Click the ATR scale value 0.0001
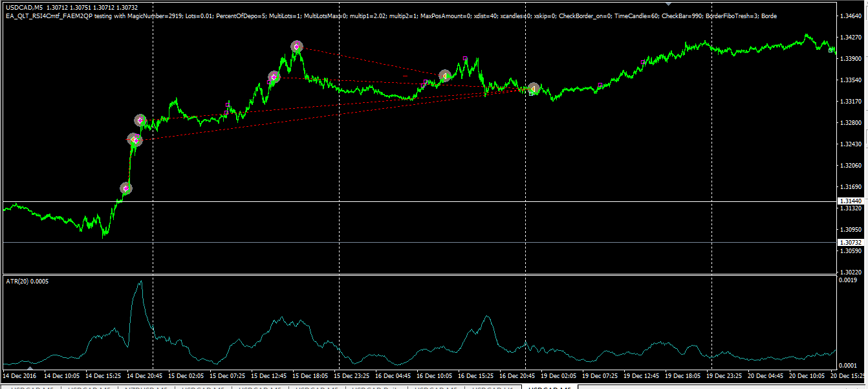 tap(848, 366)
